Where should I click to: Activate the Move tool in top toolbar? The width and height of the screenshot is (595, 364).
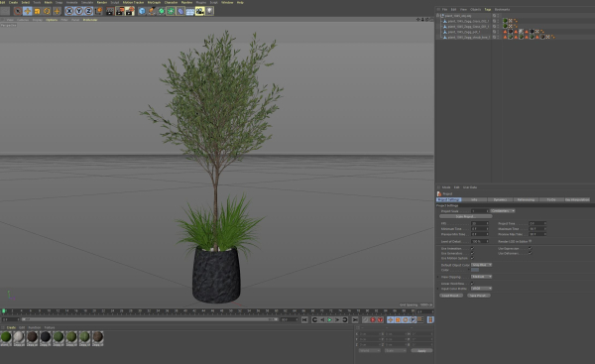(28, 11)
